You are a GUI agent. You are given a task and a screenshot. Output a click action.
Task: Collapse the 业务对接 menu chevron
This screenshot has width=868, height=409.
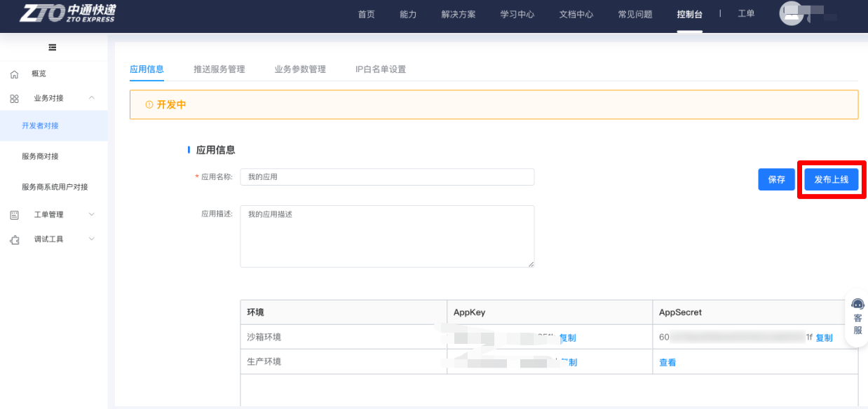click(x=92, y=98)
